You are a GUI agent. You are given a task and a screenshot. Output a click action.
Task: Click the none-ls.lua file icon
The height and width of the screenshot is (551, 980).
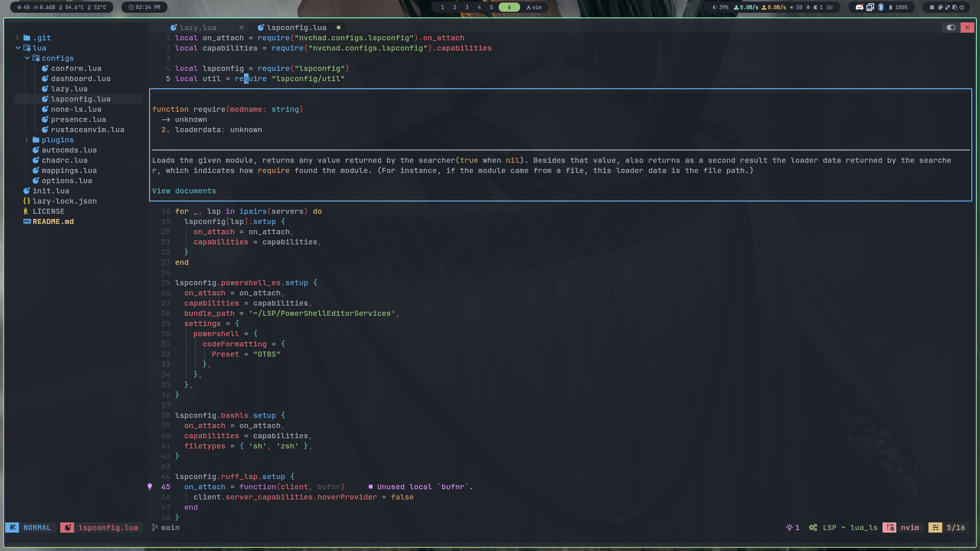coord(45,109)
